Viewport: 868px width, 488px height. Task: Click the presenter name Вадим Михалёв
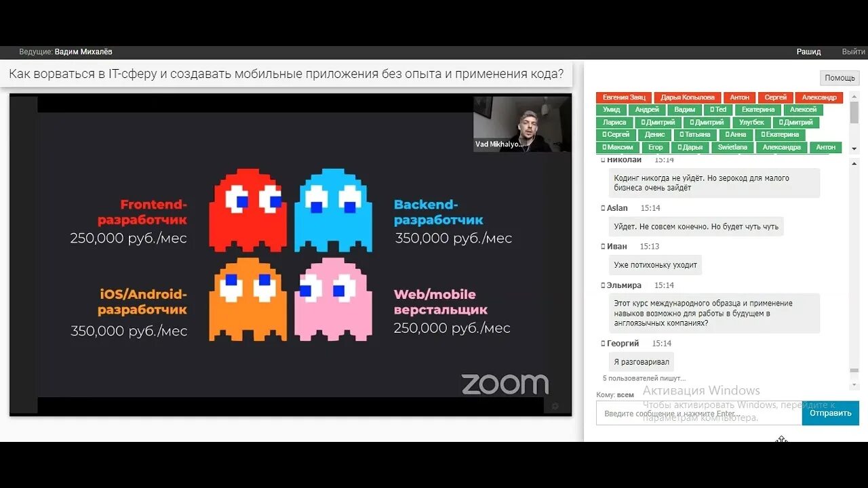(x=83, y=52)
